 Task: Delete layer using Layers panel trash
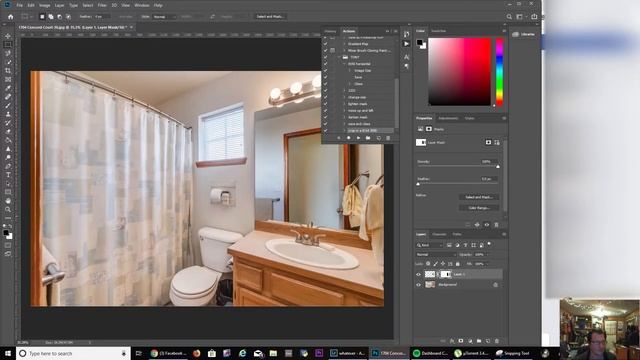point(497,341)
